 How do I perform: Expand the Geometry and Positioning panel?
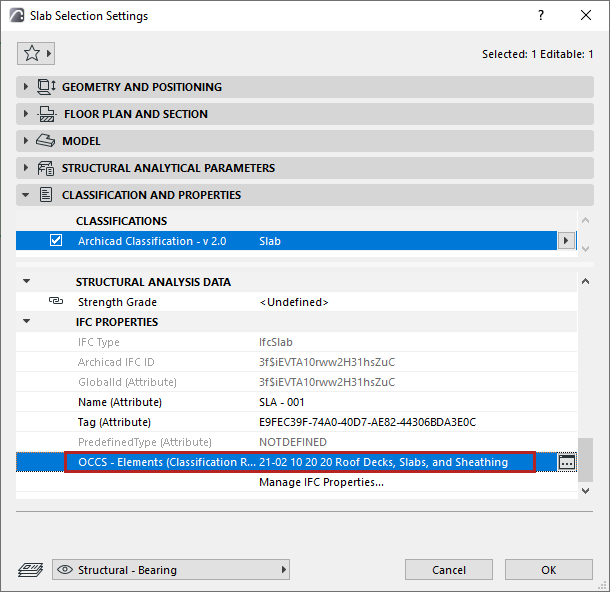pos(26,87)
